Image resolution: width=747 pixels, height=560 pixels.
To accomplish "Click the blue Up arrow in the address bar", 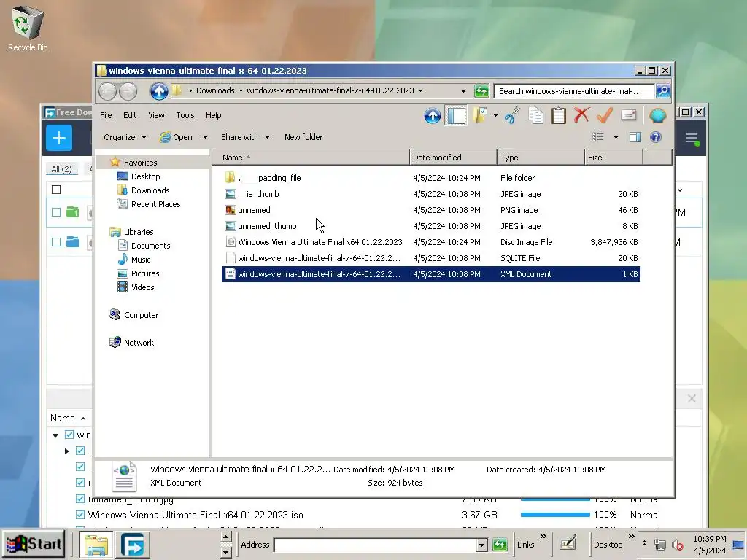I will [x=159, y=91].
